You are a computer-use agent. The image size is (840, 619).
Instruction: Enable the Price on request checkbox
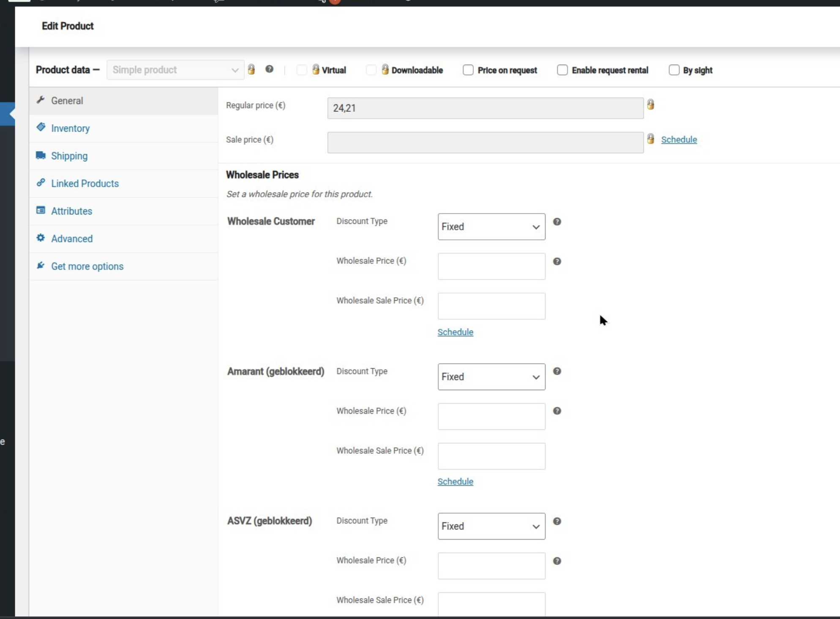tap(468, 70)
